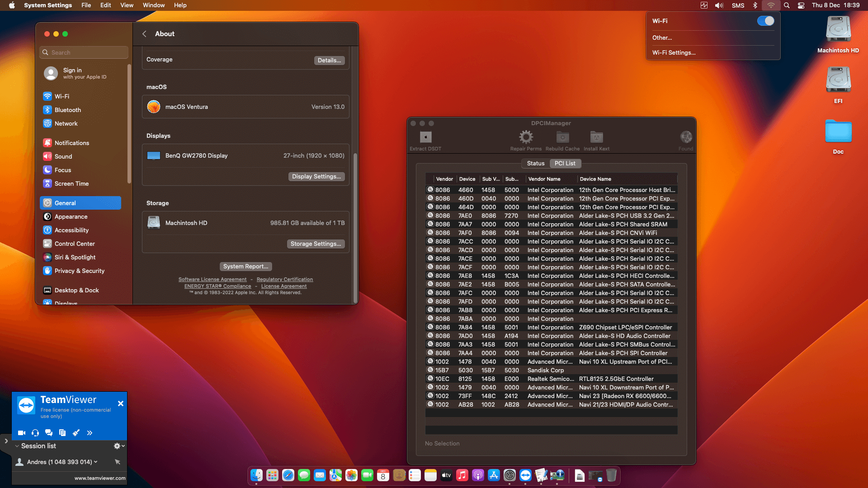Open Launchpad from the Dock
868x488 pixels.
point(272,475)
